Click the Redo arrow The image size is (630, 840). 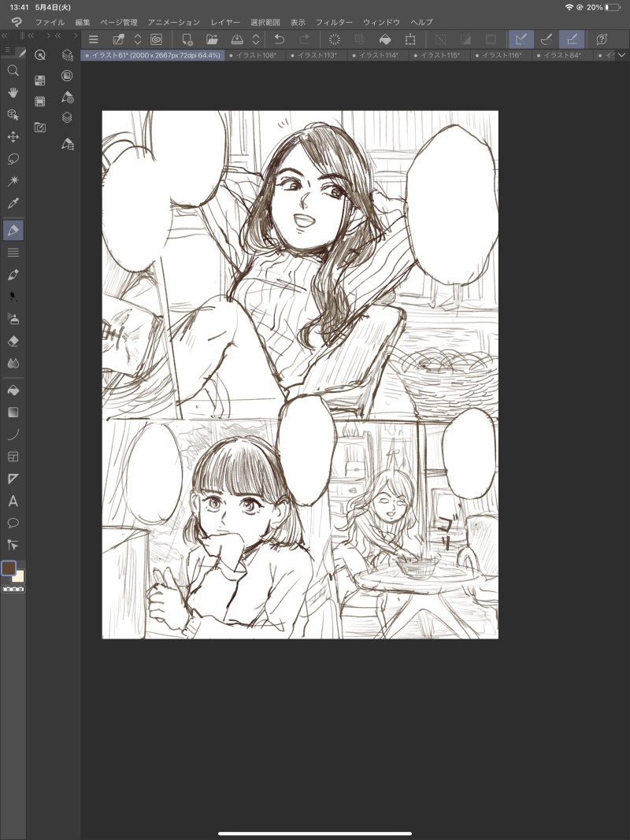click(304, 39)
